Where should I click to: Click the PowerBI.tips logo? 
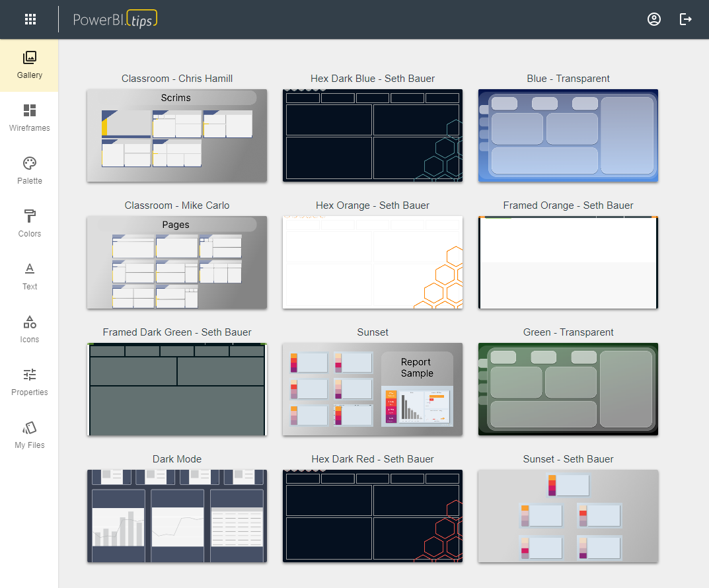pyautogui.click(x=114, y=18)
